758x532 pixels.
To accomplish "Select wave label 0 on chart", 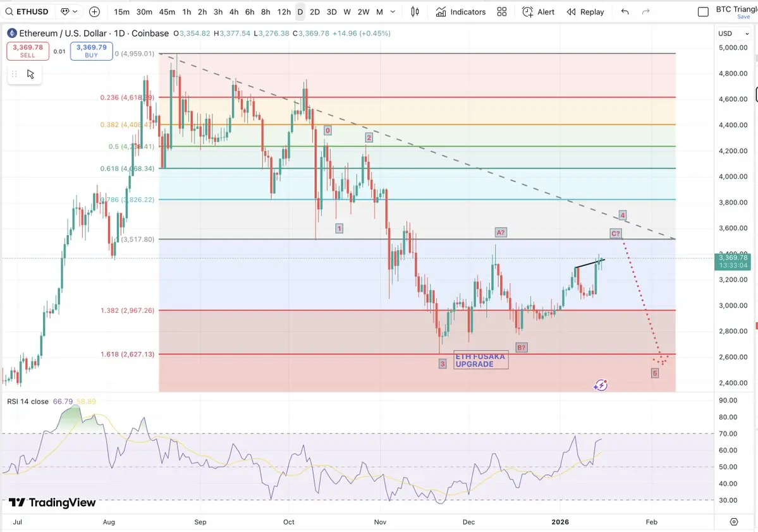I will pos(327,130).
